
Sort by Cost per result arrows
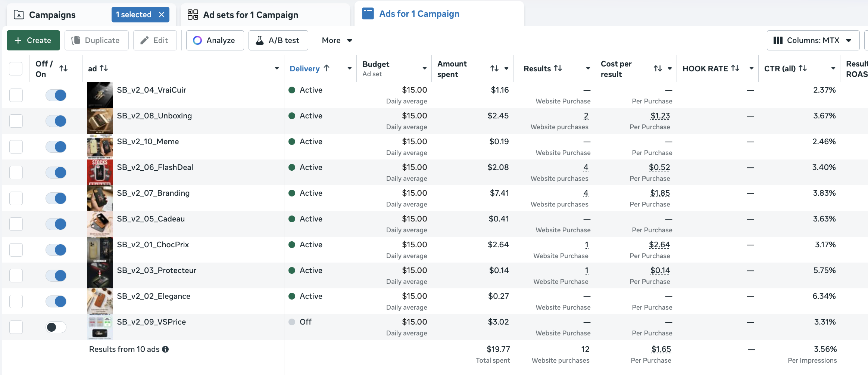point(658,68)
